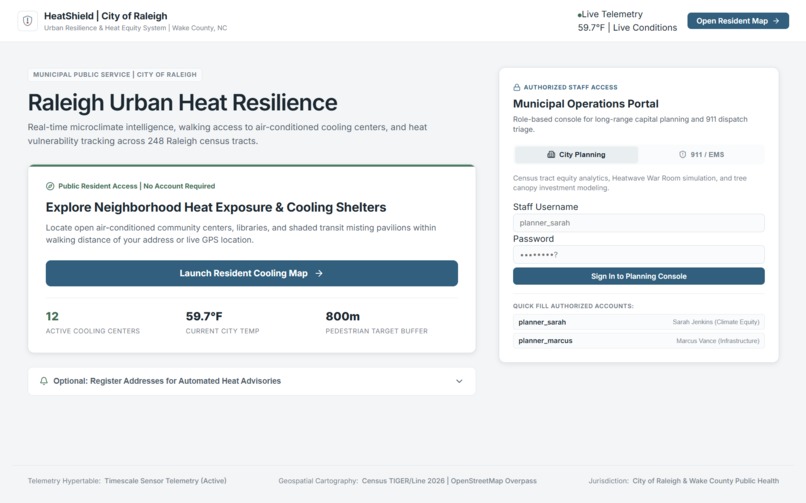Click Explore Neighborhood Heat Exposure & Cooling Shelters heading

coord(216,207)
